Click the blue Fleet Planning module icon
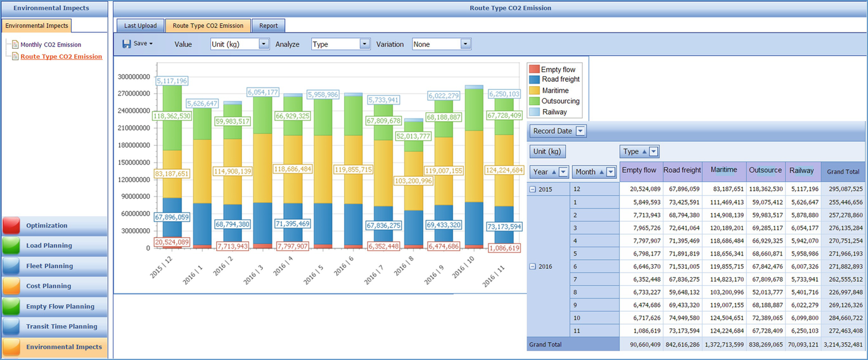Viewport: 868px width, 360px height. pos(11,266)
